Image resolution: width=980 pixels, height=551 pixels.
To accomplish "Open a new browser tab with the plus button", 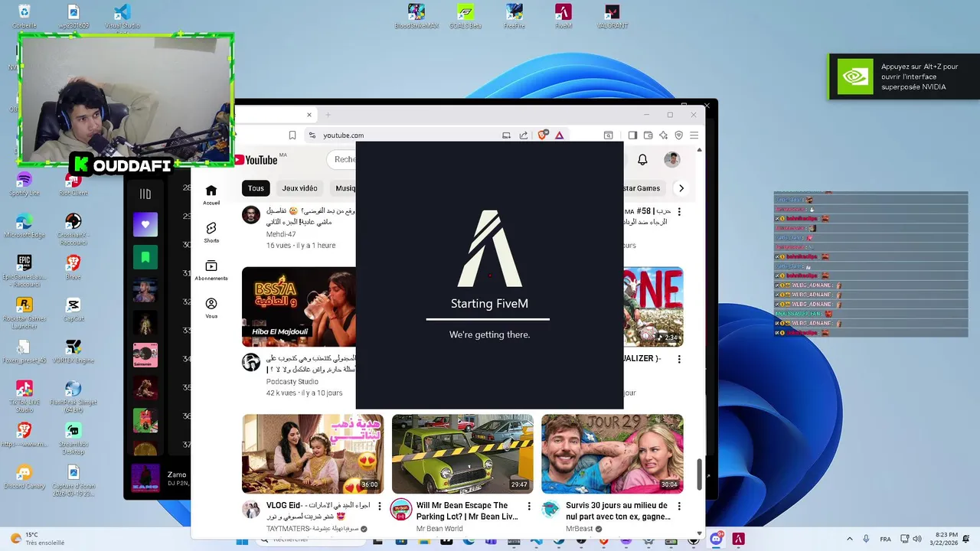I will pos(328,115).
